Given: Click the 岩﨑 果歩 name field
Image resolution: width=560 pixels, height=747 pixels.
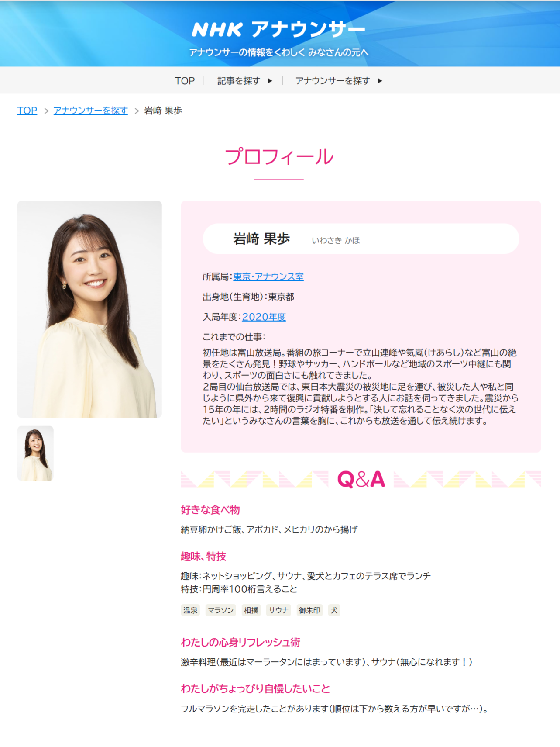Looking at the screenshot, I should point(361,239).
